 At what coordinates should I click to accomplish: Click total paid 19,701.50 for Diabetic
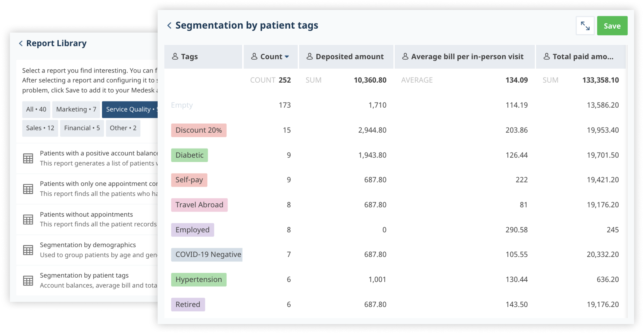click(603, 155)
